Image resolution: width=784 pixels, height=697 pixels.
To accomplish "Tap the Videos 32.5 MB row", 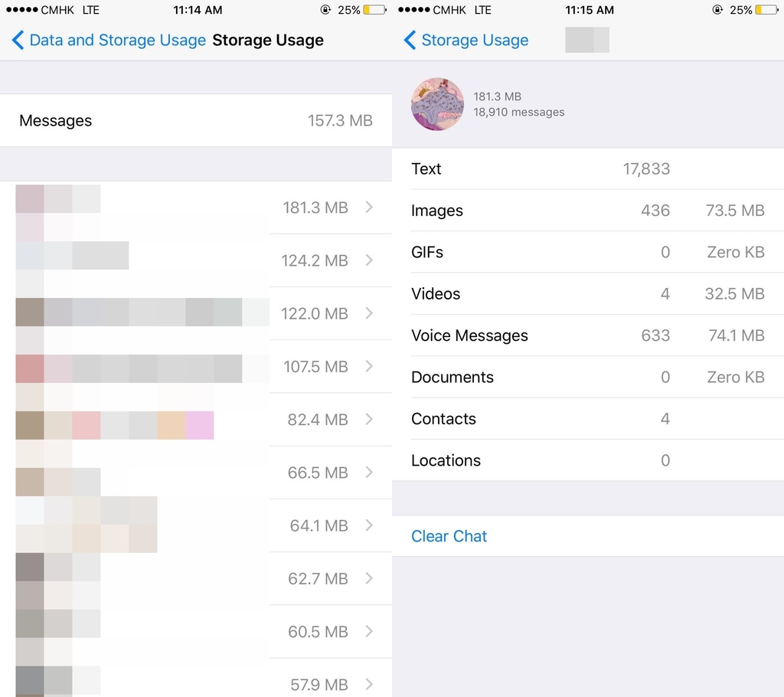I will click(x=588, y=293).
